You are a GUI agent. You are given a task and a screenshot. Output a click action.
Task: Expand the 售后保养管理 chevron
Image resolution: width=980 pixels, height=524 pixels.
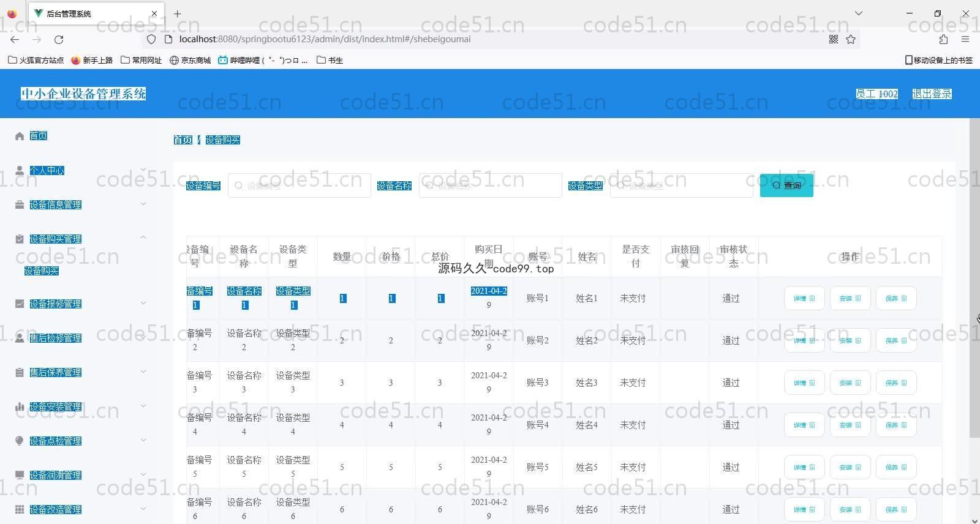(x=143, y=372)
